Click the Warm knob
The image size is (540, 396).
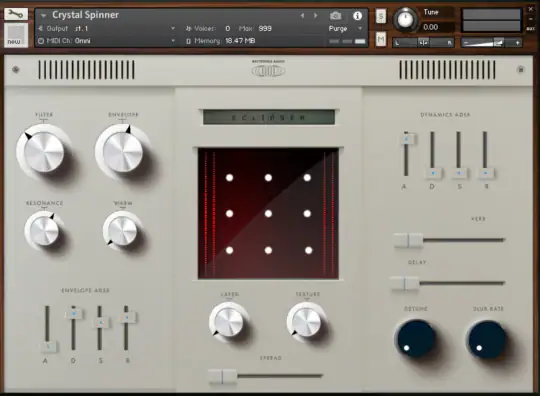[122, 230]
